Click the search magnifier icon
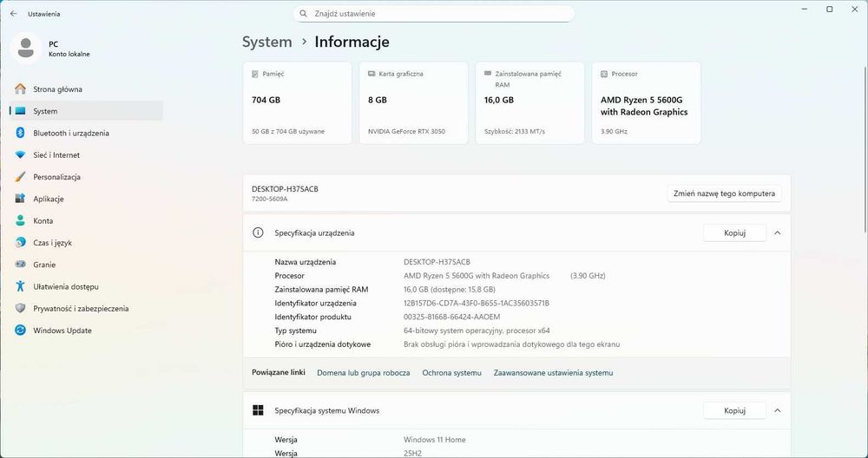This screenshot has height=458, width=868. pos(303,13)
